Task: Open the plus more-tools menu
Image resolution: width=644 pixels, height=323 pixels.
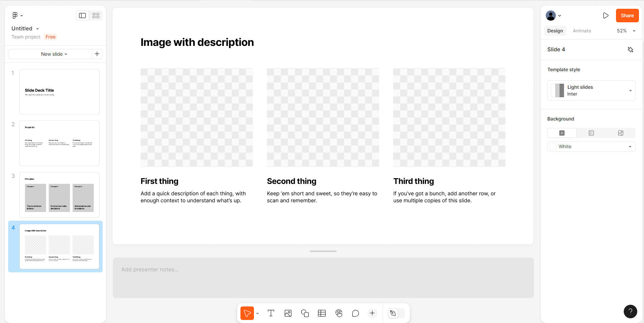Action: pyautogui.click(x=372, y=313)
